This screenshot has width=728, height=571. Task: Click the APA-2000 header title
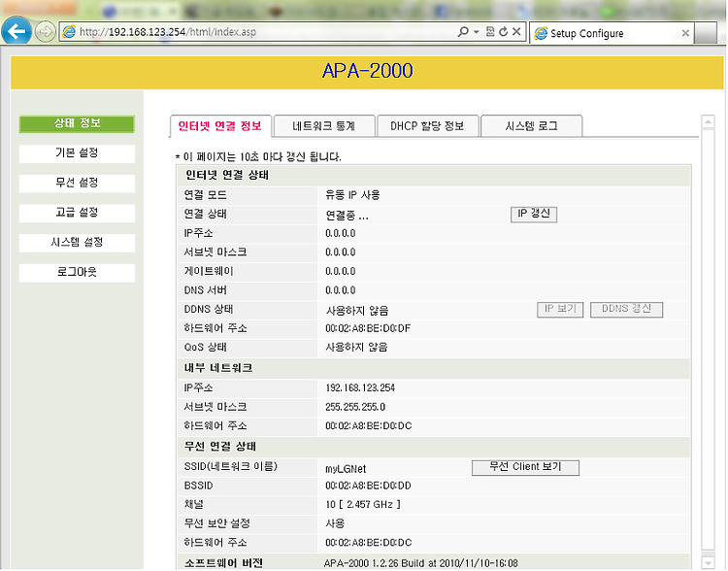coord(367,72)
